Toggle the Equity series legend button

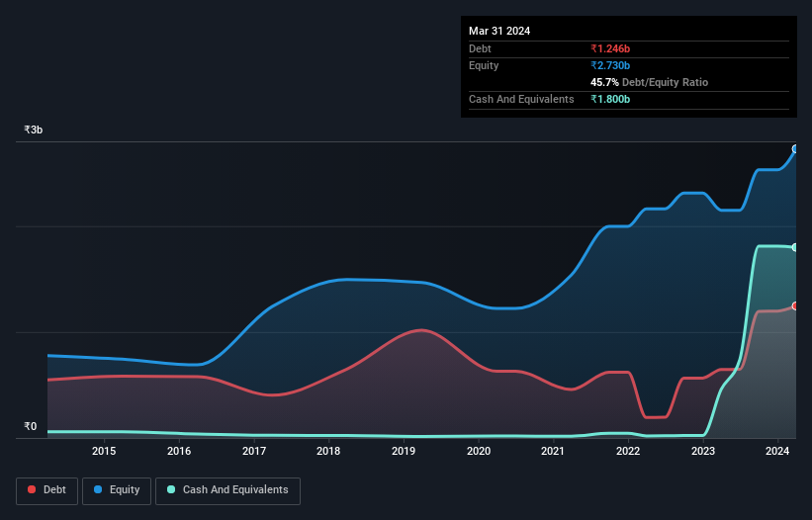[x=117, y=490]
